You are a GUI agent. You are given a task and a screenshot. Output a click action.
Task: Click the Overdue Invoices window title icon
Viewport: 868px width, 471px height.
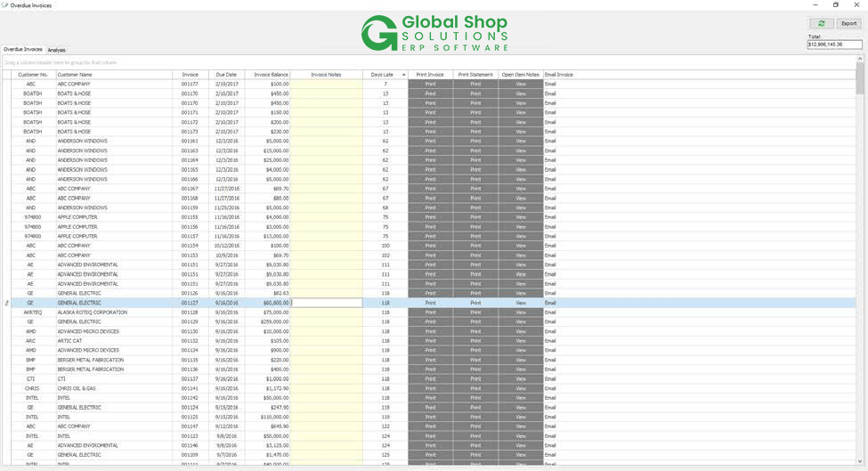[x=5, y=5]
